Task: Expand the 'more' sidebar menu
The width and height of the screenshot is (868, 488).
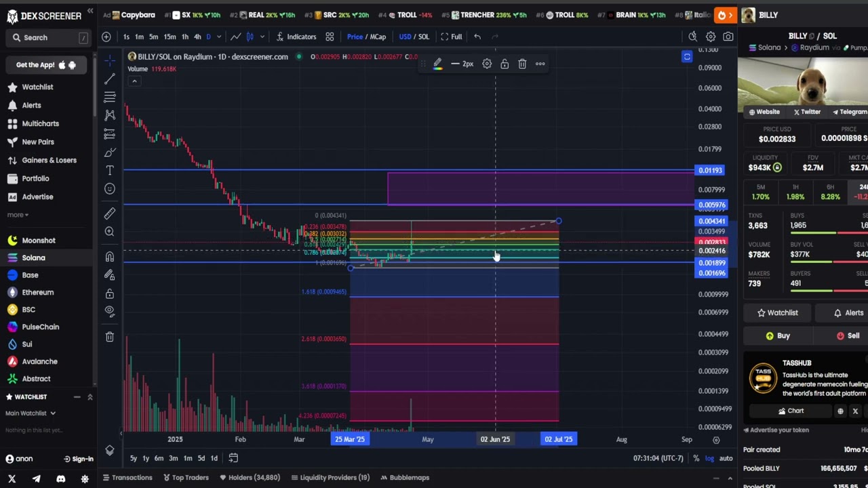Action: [x=18, y=215]
